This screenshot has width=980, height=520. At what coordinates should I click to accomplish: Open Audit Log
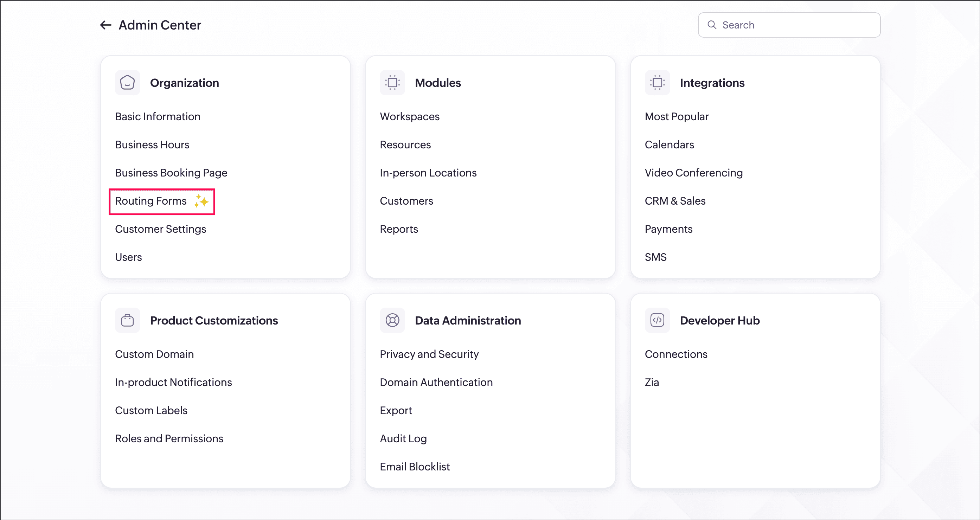[403, 438]
